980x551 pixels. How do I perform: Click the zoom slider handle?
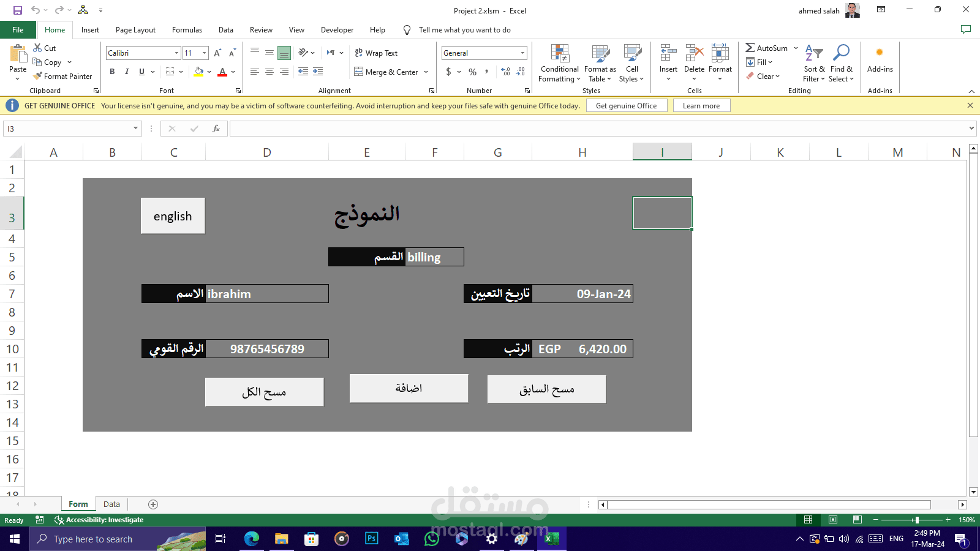pos(917,520)
